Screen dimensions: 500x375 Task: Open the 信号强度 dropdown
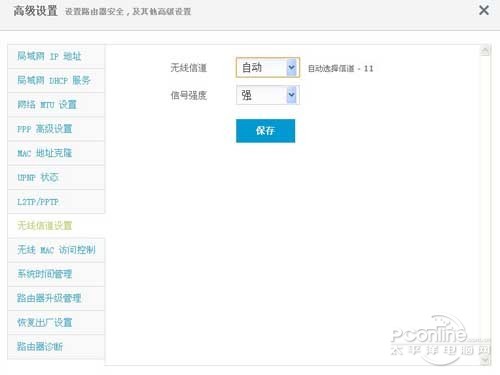(268, 95)
